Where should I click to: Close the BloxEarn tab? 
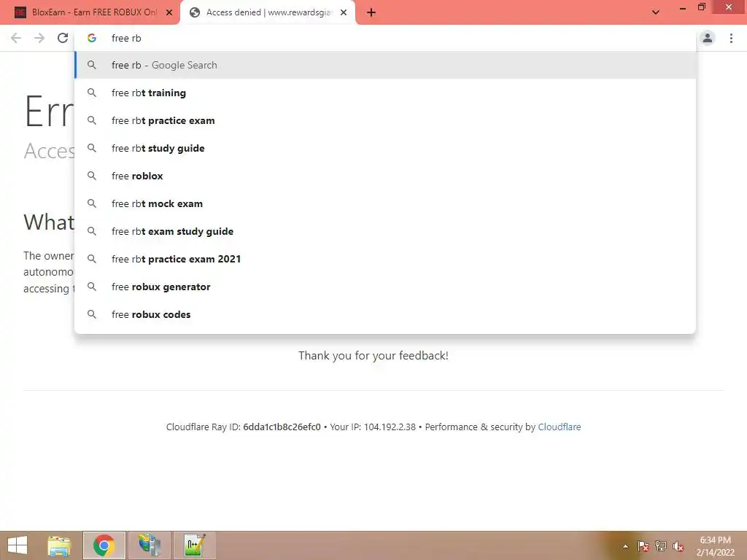click(x=169, y=13)
